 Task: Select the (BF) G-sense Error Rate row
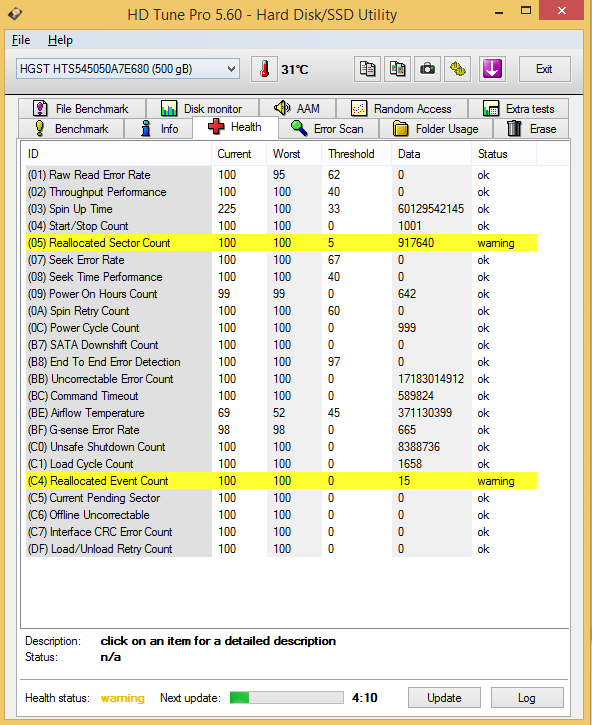click(x=281, y=430)
